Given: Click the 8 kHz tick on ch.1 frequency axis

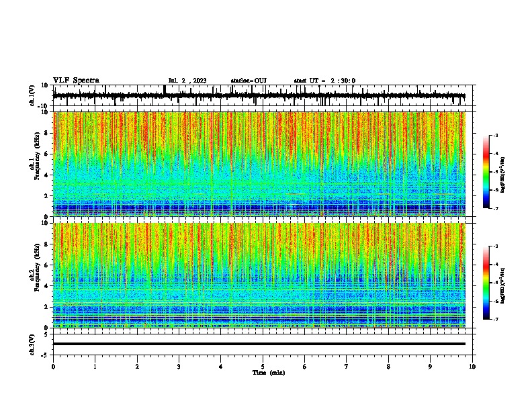Looking at the screenshot, I should 46,133.
